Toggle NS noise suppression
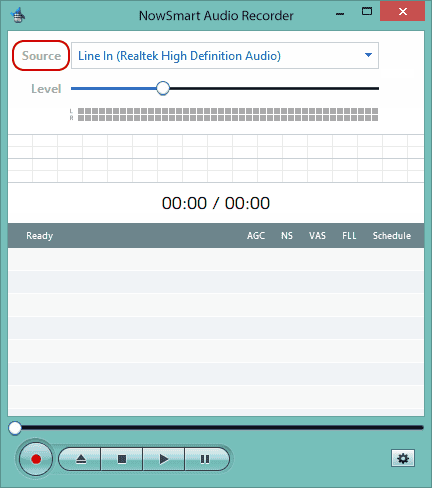The height and width of the screenshot is (488, 432). coord(287,236)
